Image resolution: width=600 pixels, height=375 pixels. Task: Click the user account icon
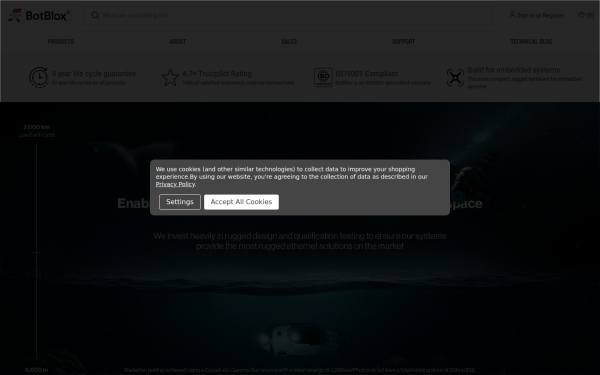click(512, 15)
